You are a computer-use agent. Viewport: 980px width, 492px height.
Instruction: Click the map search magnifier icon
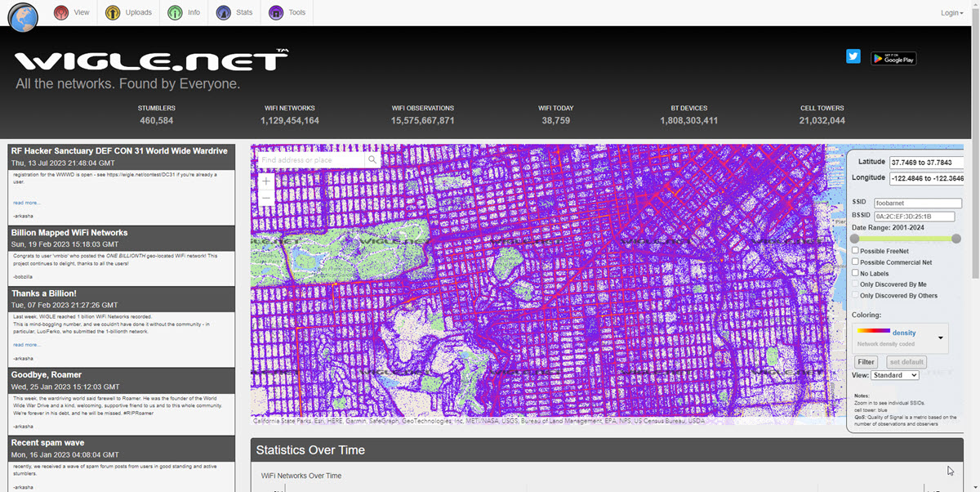click(372, 160)
